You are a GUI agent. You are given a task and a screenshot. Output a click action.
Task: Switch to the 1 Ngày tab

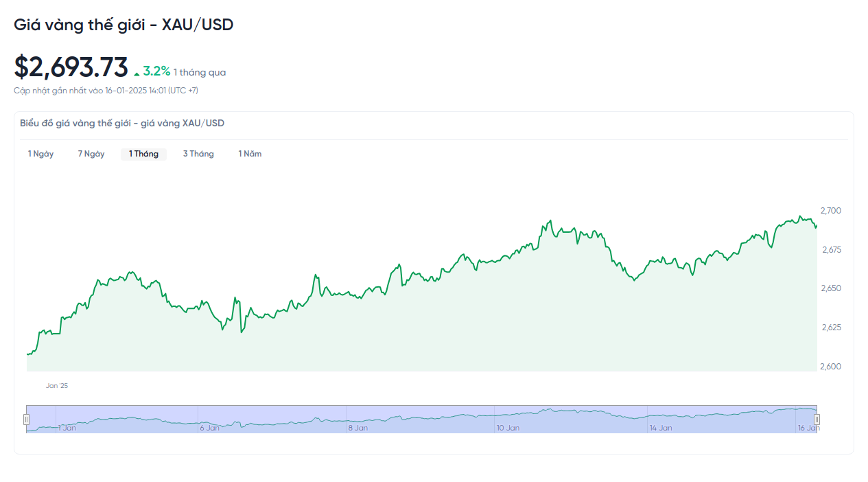tap(40, 154)
